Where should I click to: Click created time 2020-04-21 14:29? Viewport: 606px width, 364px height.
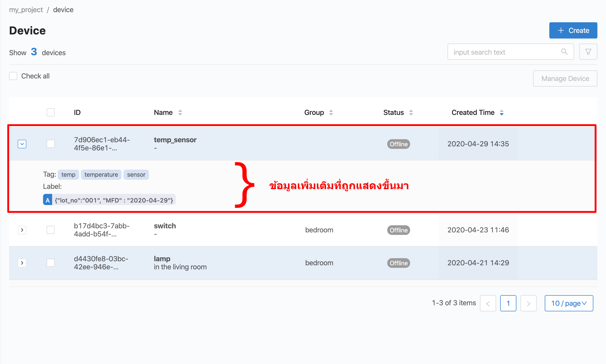point(478,263)
